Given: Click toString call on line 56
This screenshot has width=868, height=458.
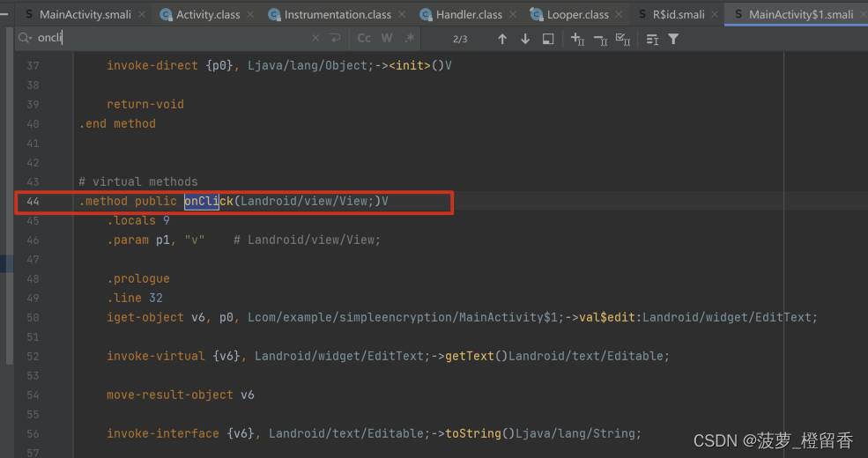Looking at the screenshot, I should [x=472, y=433].
